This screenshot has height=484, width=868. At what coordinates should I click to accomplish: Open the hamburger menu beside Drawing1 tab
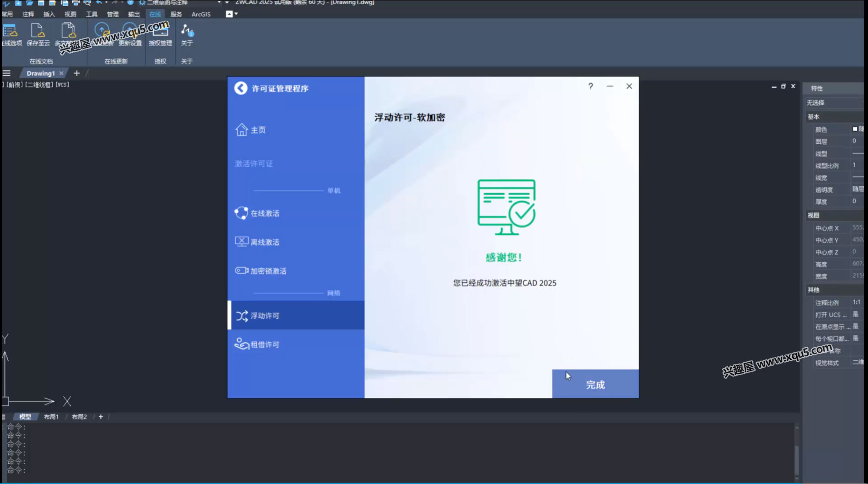coord(6,73)
